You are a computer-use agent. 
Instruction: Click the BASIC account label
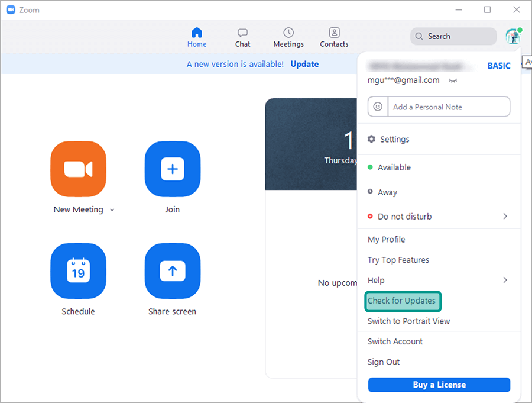(x=499, y=66)
